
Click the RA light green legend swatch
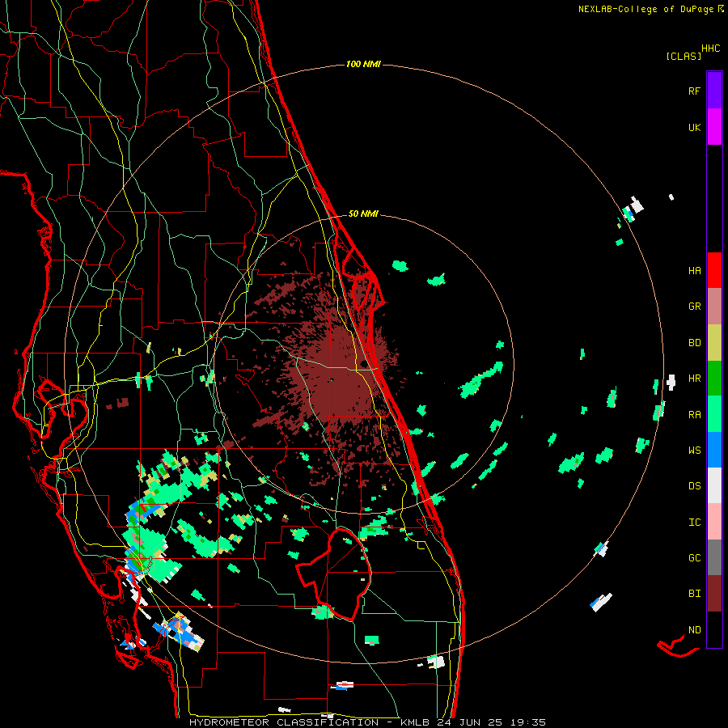[x=714, y=414]
